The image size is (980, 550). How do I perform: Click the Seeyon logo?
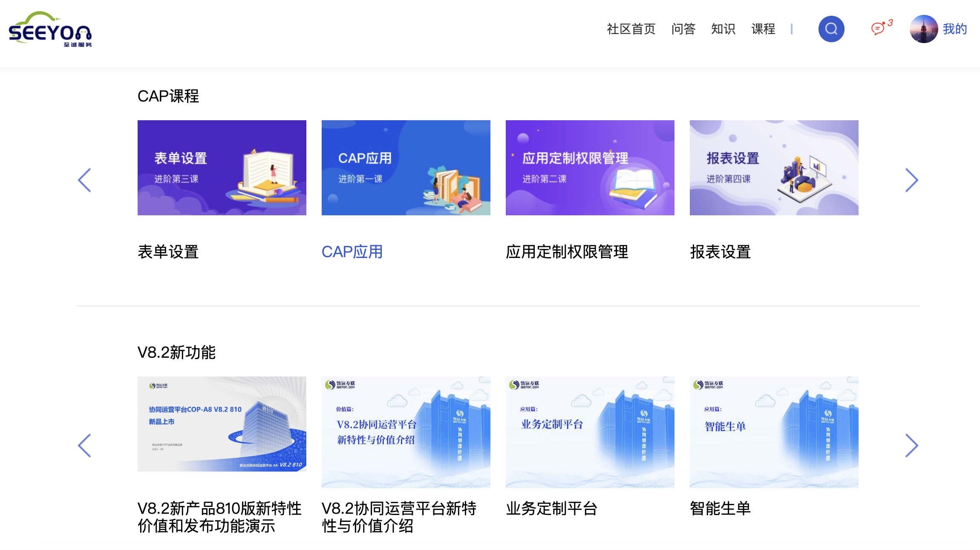[50, 29]
